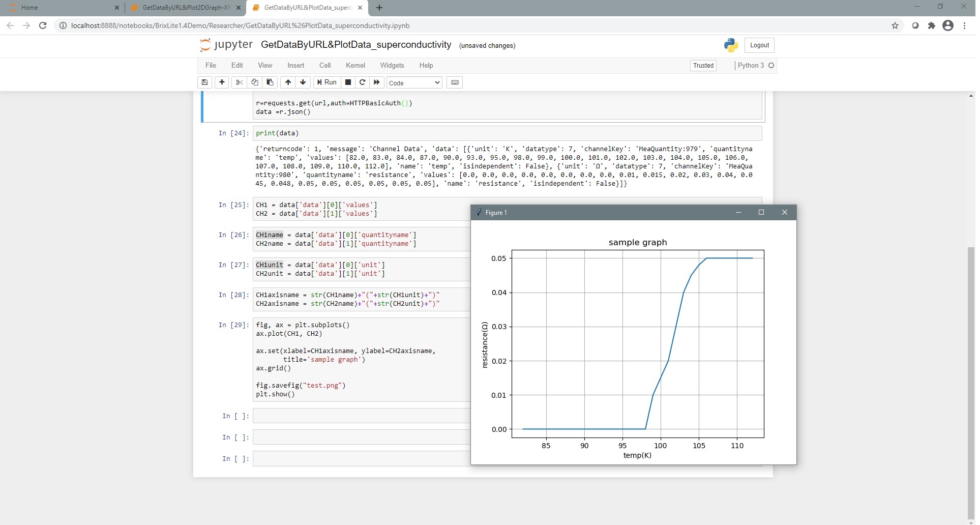Viewport: 980px width, 525px height.
Task: Click the print(data) code cell
Action: point(507,133)
